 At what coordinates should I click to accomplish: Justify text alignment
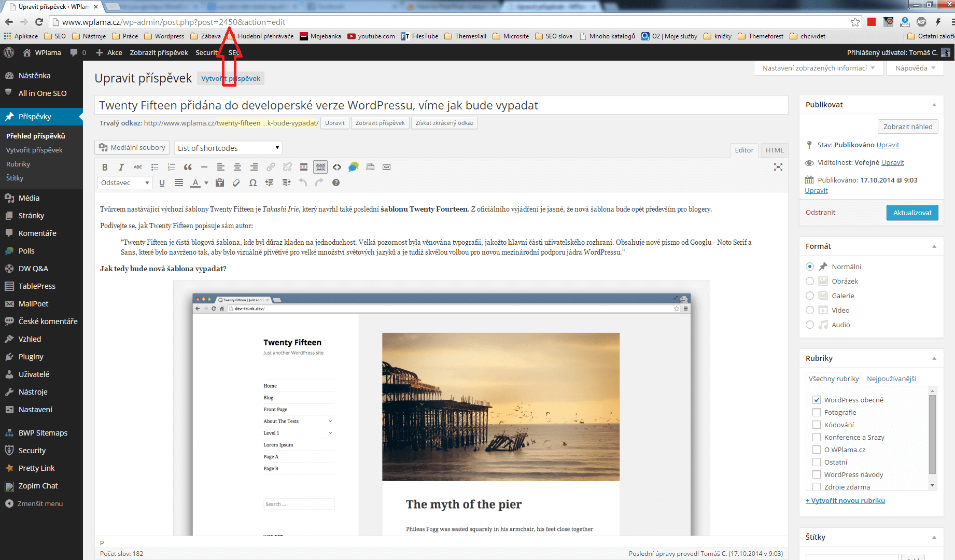(179, 183)
